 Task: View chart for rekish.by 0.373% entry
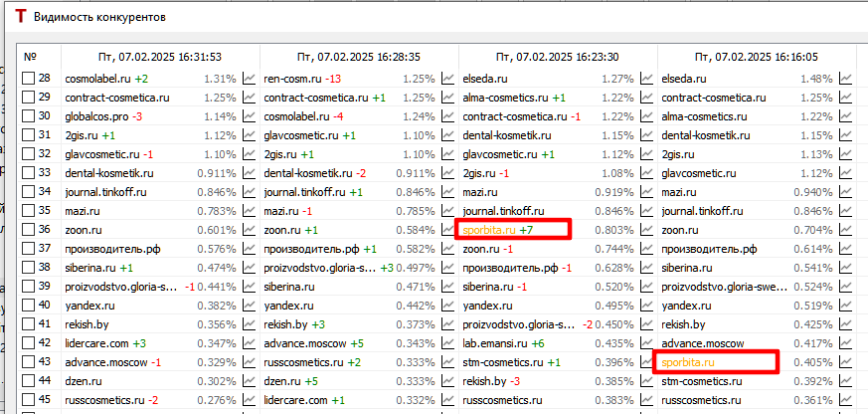[447, 324]
